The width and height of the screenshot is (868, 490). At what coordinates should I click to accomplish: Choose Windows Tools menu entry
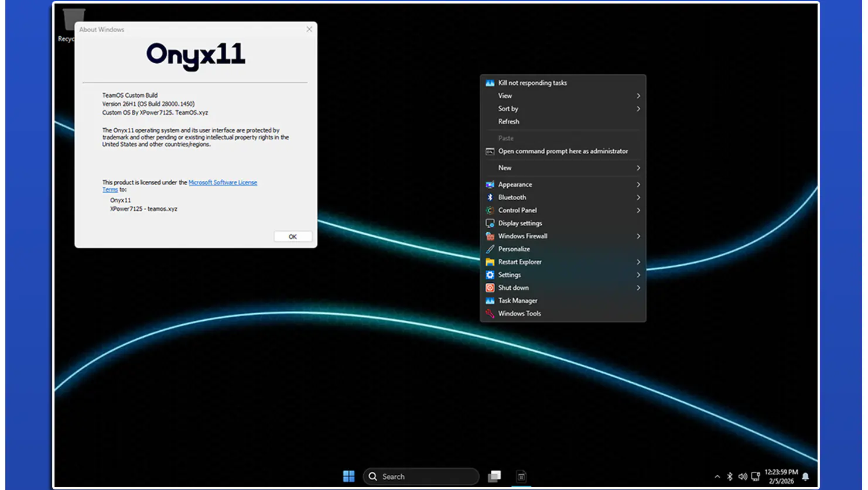pos(563,313)
